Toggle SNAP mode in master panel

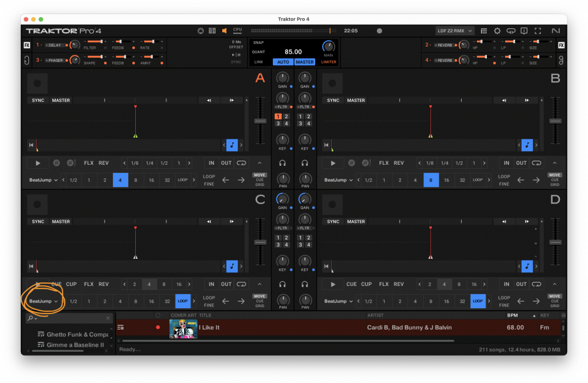pyautogui.click(x=258, y=42)
